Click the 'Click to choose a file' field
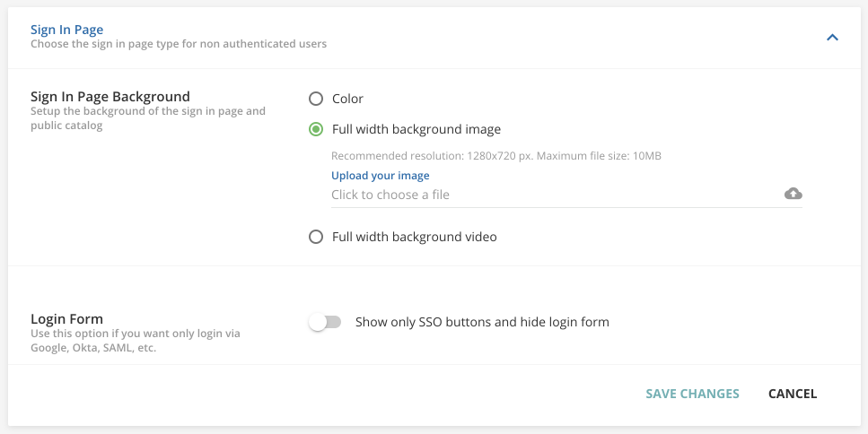 tap(566, 195)
